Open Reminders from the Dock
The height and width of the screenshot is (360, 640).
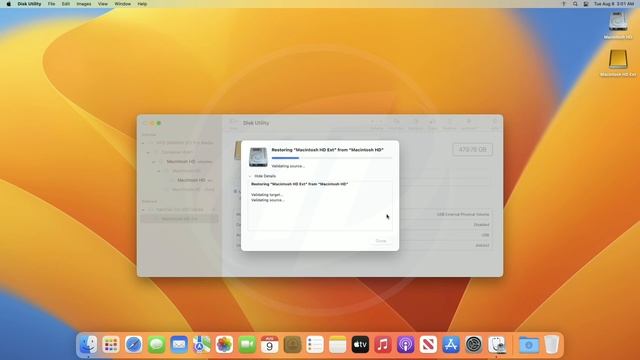(x=315, y=345)
